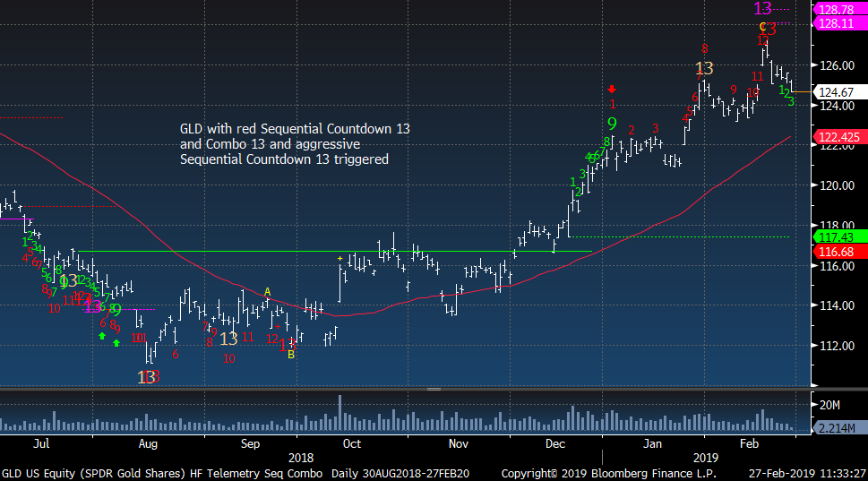Click the solid green horizontal support line
868x481 pixels.
click(x=335, y=252)
